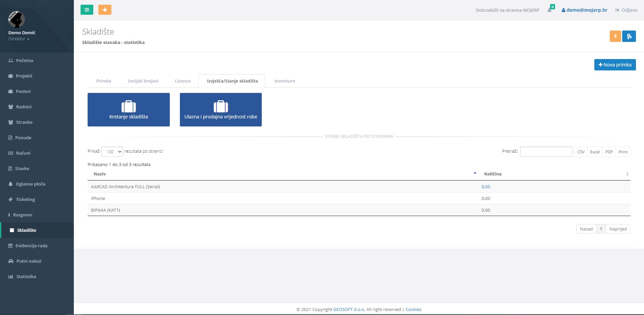Viewport: 644px width, 315px height.
Task: Open Kretanje skladišta report tile
Action: coord(129,110)
